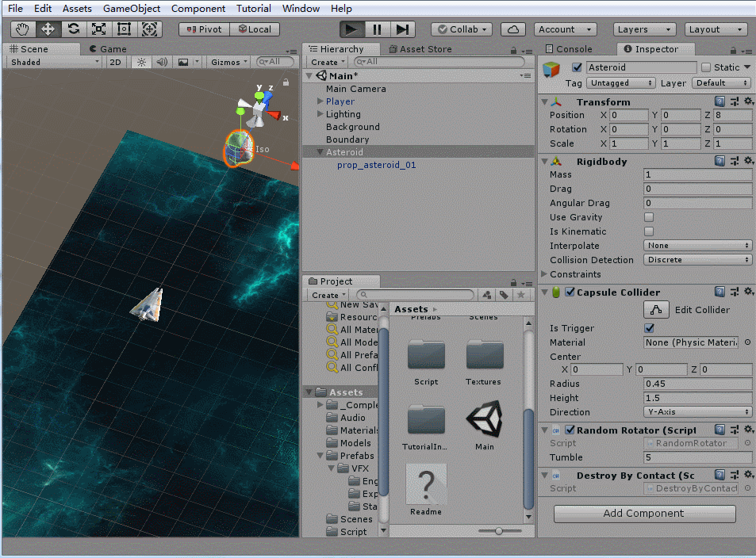This screenshot has width=756, height=558.
Task: Open the Component menu
Action: (198, 9)
